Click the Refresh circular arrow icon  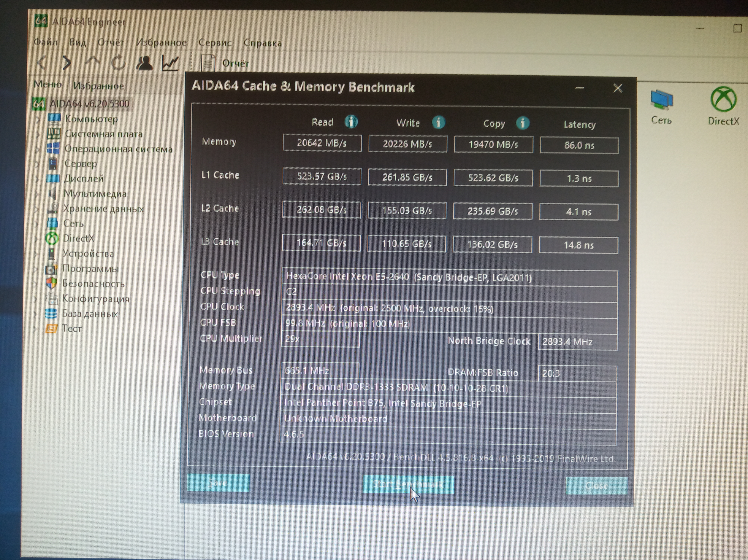(118, 63)
